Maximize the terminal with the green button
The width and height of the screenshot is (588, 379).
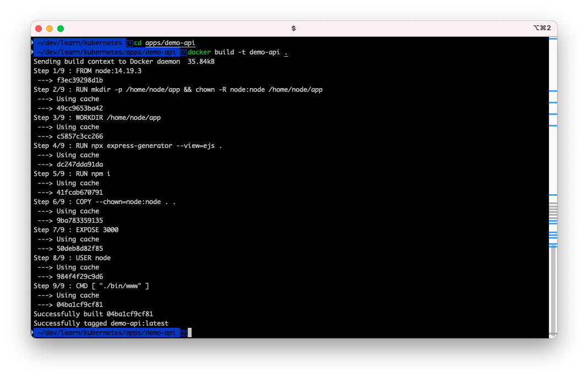coord(61,29)
